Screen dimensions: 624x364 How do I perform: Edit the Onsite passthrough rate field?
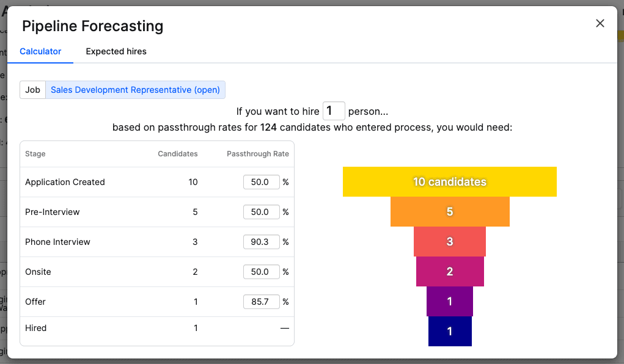pyautogui.click(x=261, y=272)
